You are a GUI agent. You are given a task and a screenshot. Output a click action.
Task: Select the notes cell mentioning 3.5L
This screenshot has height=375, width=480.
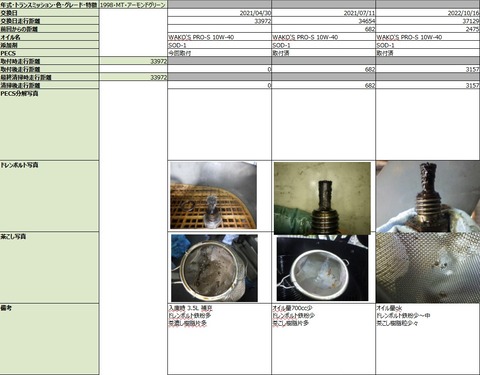(x=220, y=339)
